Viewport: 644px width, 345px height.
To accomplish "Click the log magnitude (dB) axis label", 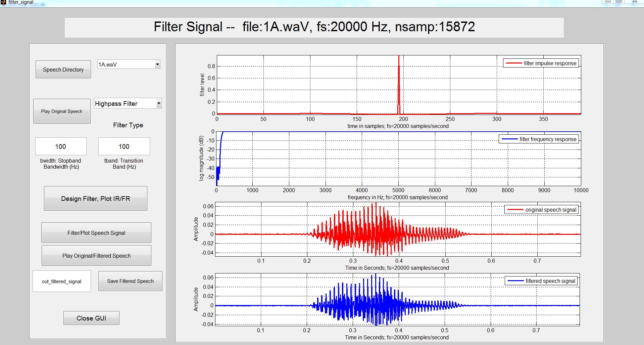I will coord(201,158).
